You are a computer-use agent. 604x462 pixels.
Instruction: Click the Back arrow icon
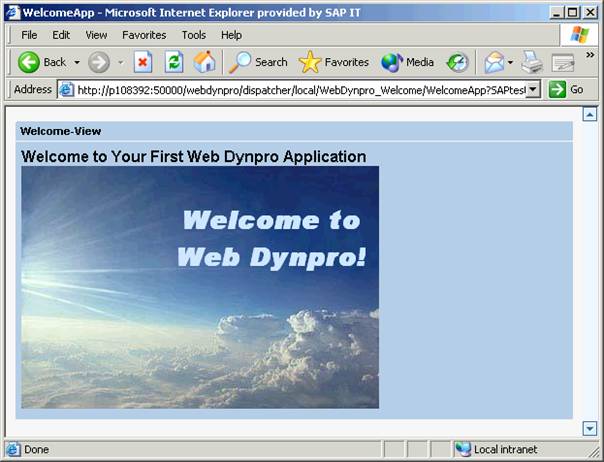29,62
